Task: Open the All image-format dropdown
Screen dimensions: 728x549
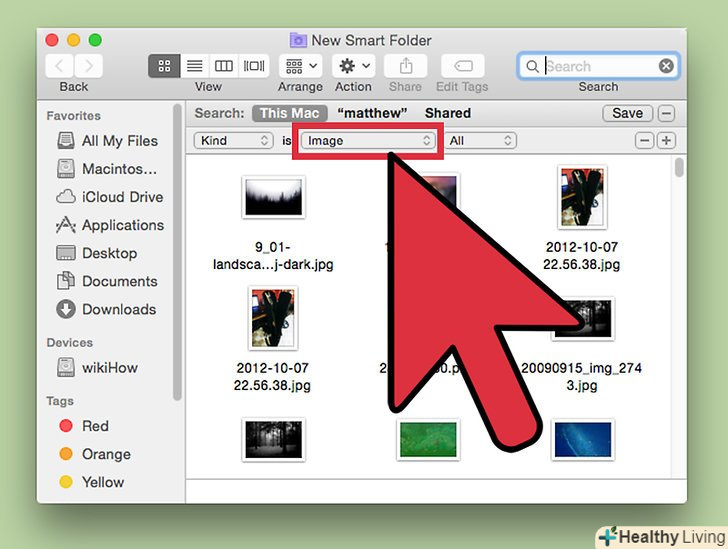Action: point(481,141)
